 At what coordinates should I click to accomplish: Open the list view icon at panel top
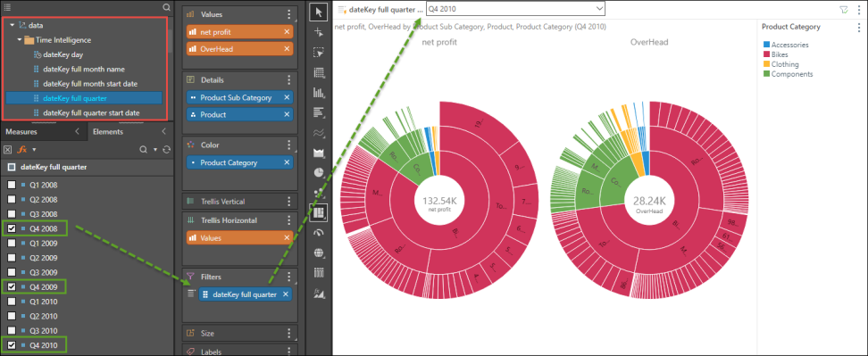click(7, 7)
